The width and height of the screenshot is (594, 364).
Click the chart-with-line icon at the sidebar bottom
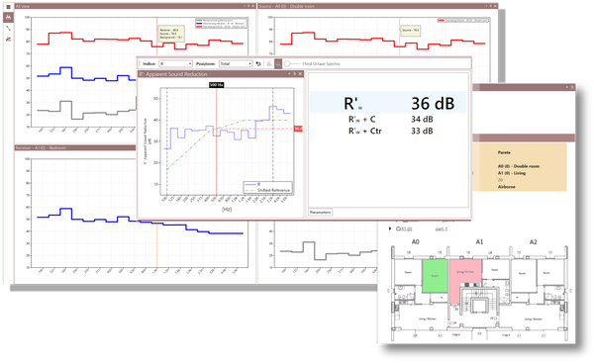tap(8, 39)
